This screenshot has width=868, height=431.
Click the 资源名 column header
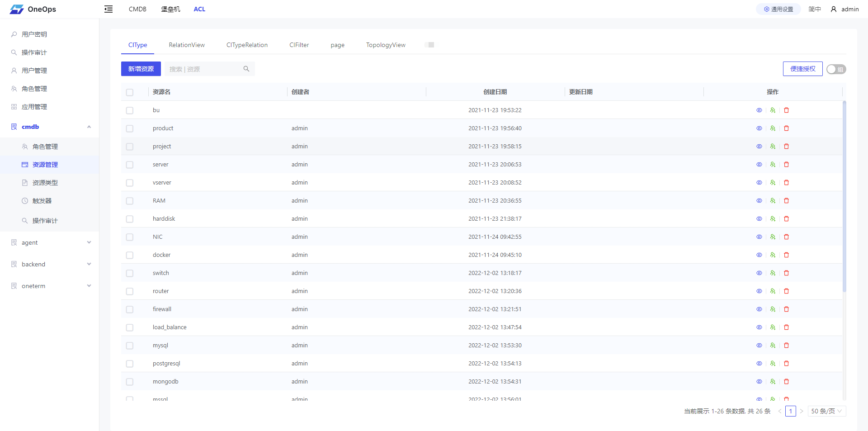pos(161,92)
